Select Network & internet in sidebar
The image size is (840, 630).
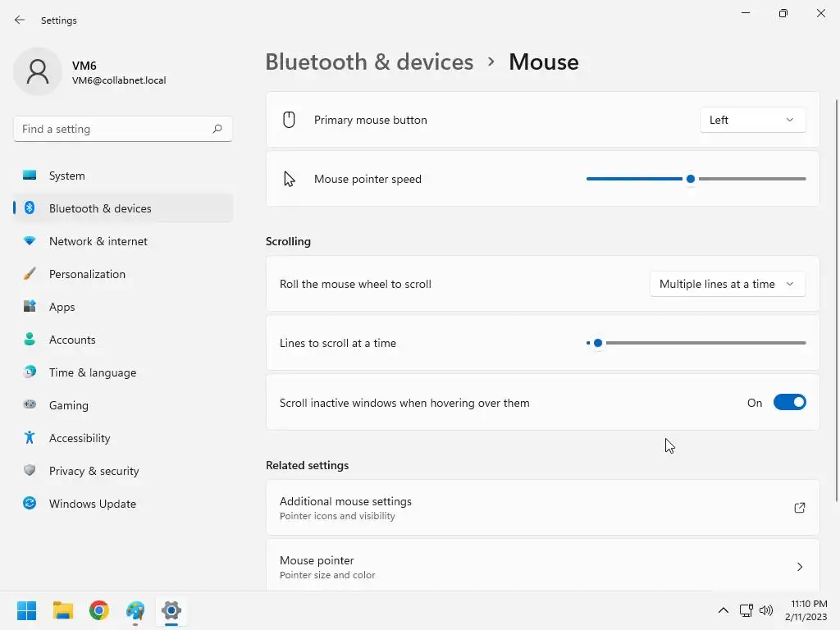98,241
